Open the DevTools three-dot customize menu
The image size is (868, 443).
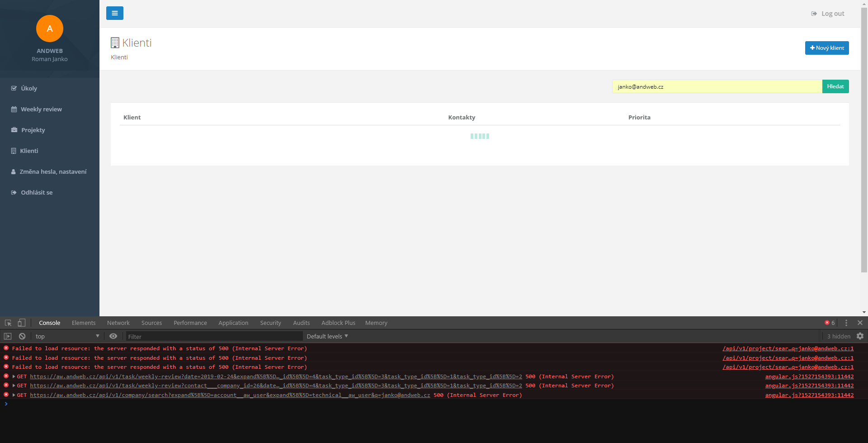click(846, 323)
